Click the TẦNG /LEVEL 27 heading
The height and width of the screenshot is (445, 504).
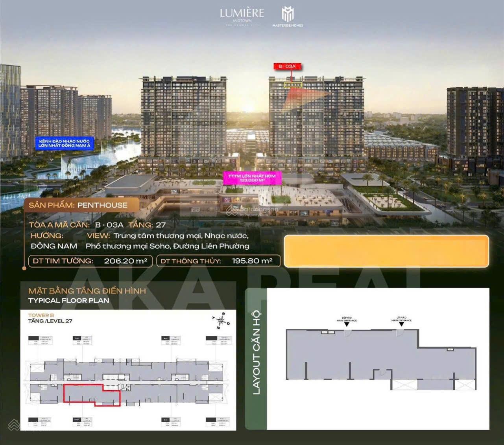(x=50, y=321)
